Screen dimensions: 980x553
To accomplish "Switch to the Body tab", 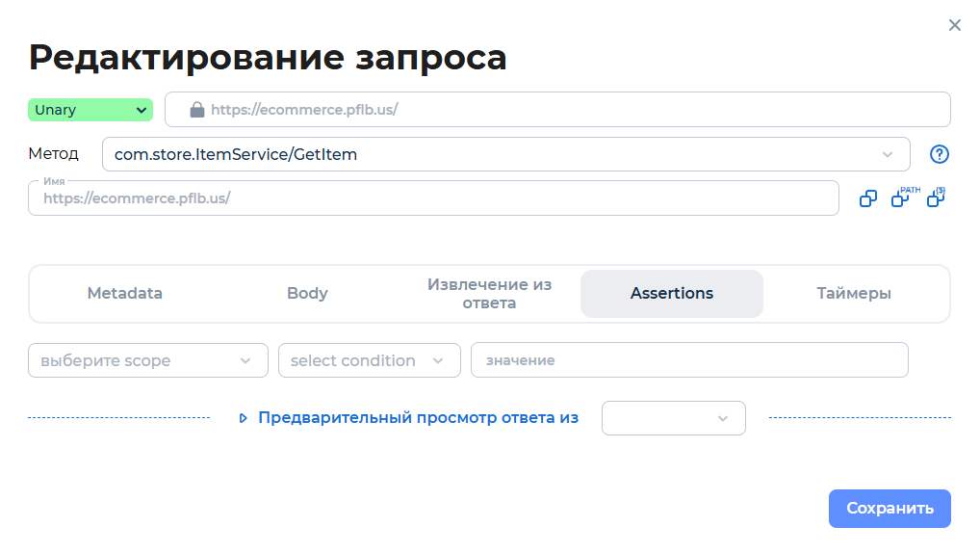I will [x=307, y=294].
